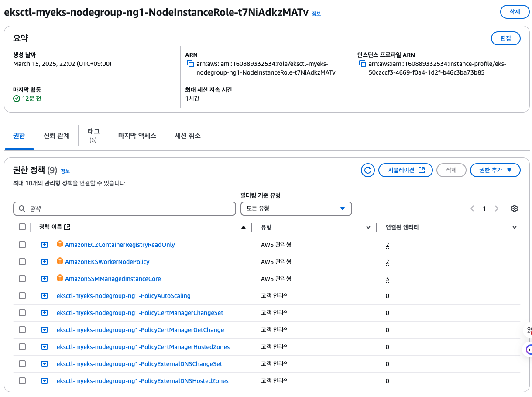Image resolution: width=532 pixels, height=397 pixels.
Task: Switch to the 권한 tab
Action: click(19, 136)
